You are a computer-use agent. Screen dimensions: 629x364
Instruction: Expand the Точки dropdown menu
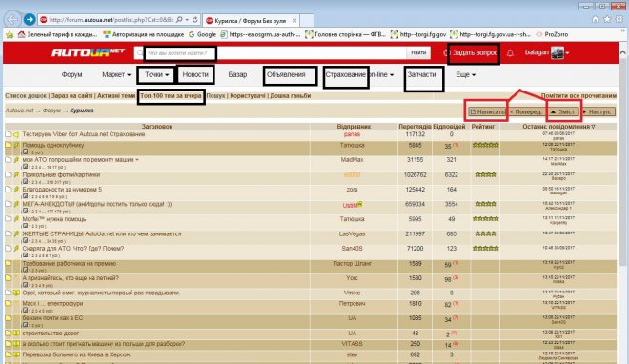(156, 75)
